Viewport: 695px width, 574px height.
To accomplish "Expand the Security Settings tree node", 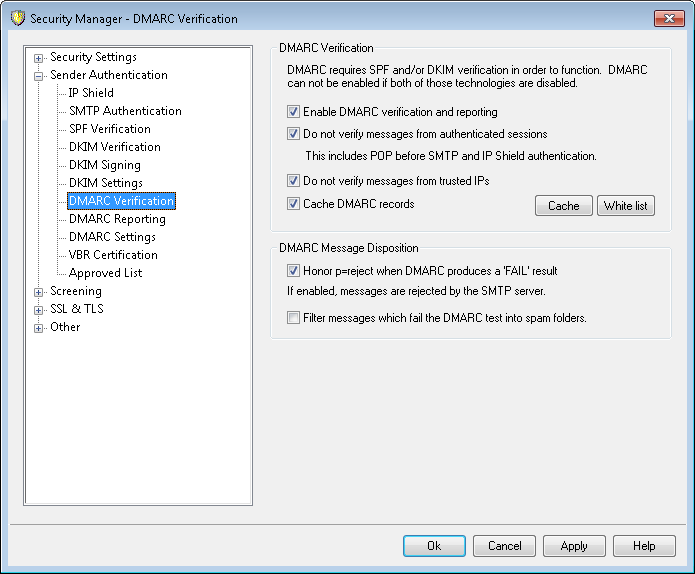I will [x=39, y=58].
